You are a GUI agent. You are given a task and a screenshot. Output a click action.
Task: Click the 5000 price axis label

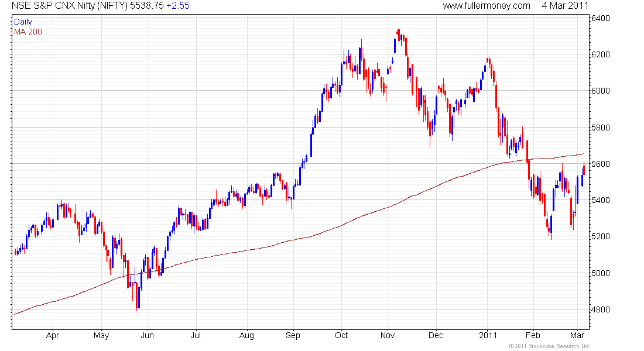tap(601, 273)
